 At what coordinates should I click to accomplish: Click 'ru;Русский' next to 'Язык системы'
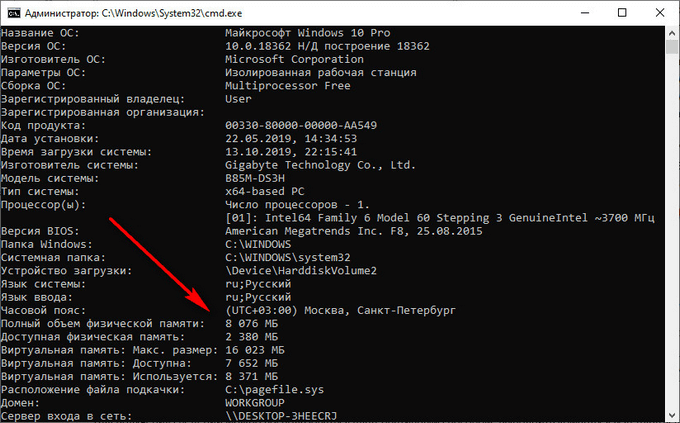[x=258, y=284]
